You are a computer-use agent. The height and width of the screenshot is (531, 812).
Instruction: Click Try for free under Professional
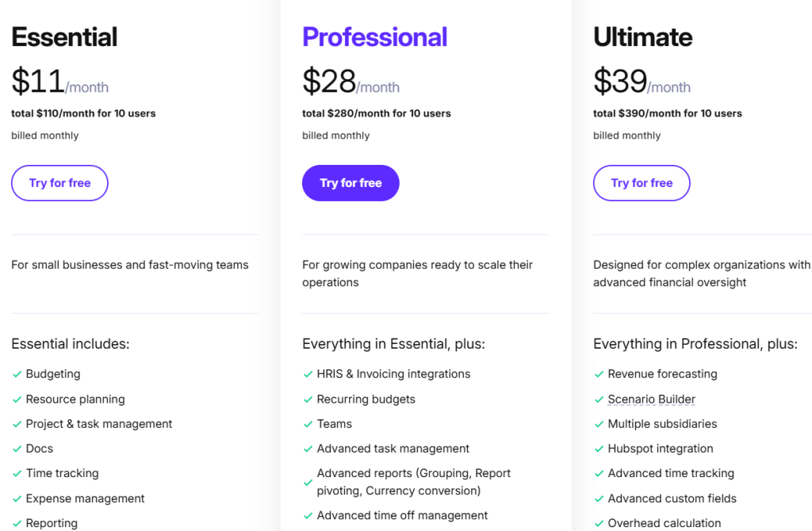[x=350, y=183]
